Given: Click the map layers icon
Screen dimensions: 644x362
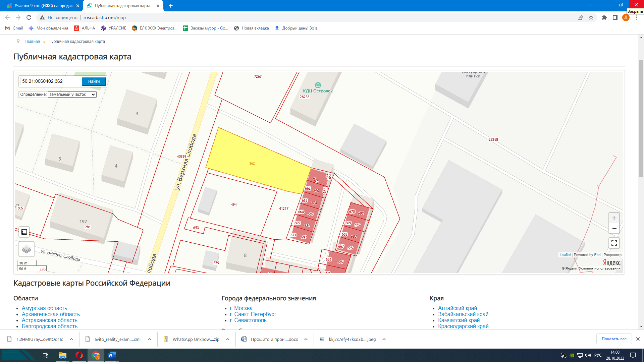Looking at the screenshot, I should pos(26,249).
